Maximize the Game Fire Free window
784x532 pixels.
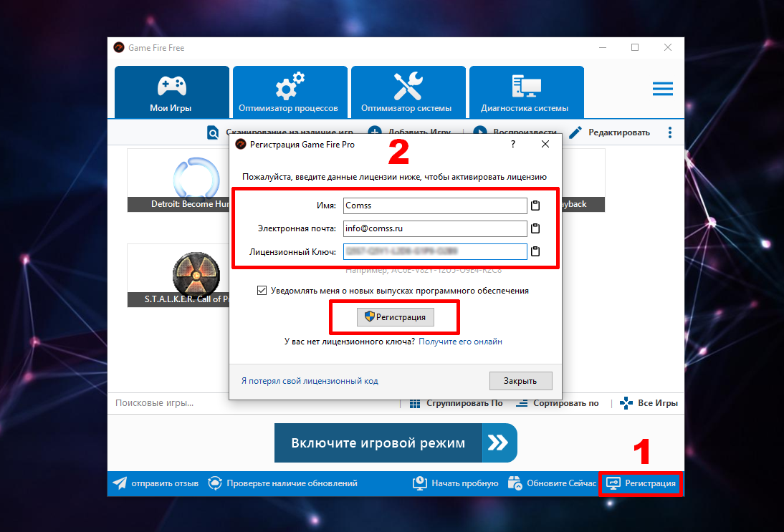click(635, 47)
